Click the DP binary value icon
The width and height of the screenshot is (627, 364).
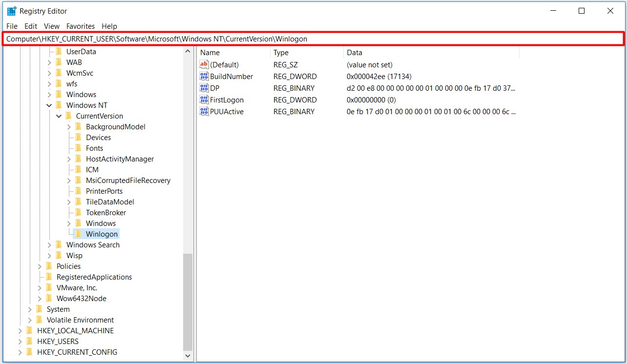[x=204, y=88]
